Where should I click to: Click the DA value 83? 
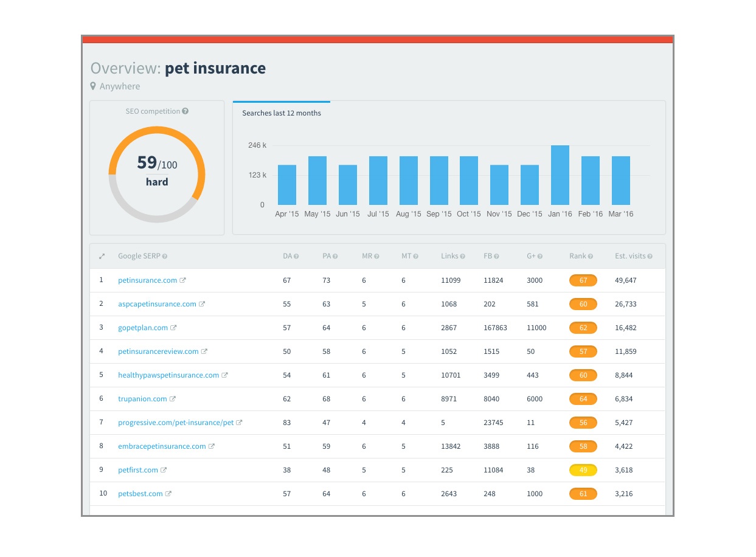[287, 423]
